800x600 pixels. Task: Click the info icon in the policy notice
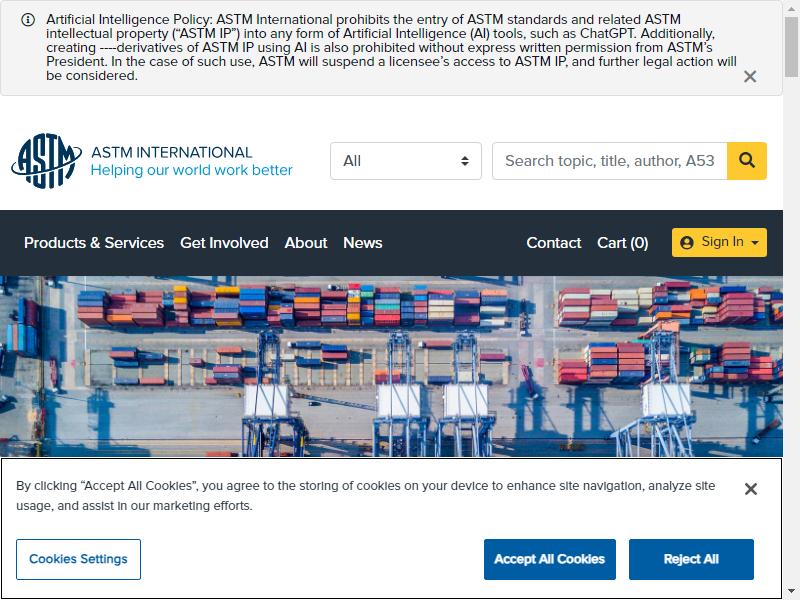[28, 20]
